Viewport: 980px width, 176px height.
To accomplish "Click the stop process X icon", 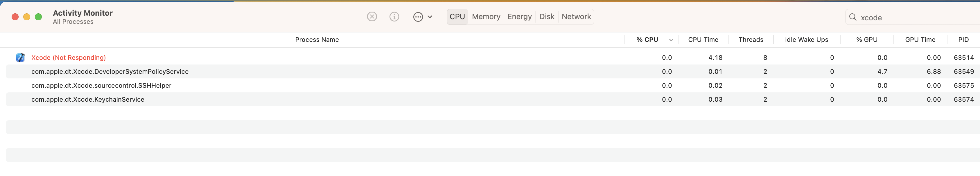I will tap(372, 17).
